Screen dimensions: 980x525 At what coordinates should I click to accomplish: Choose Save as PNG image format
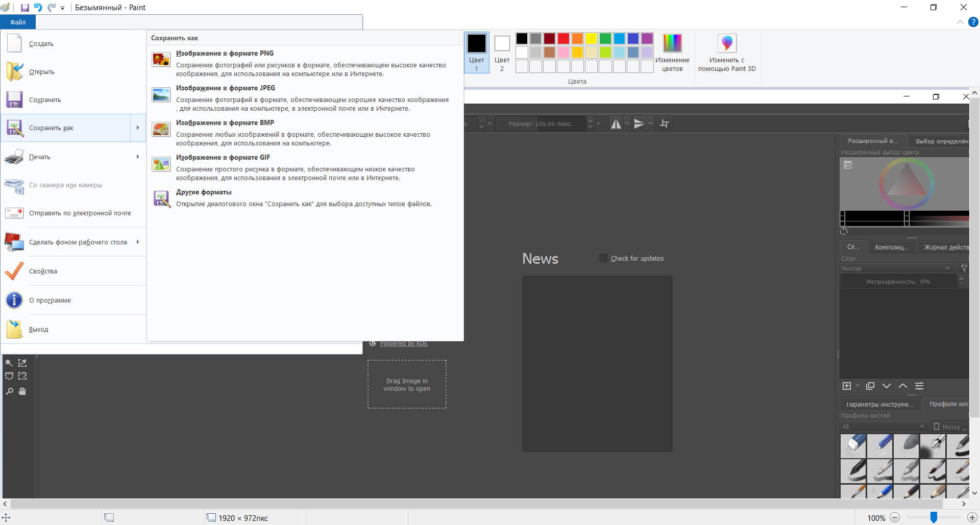pyautogui.click(x=225, y=54)
